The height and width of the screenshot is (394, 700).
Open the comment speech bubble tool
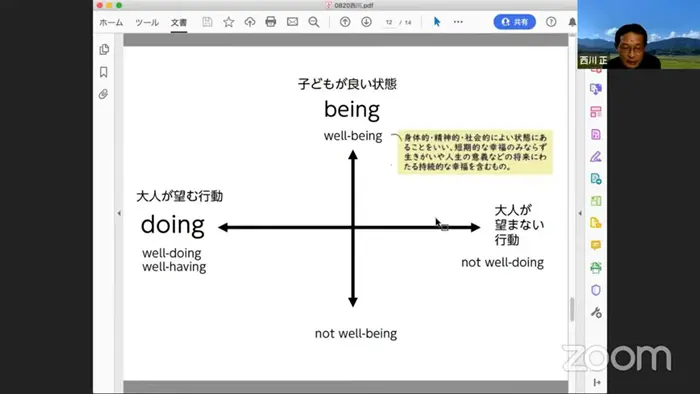pyautogui.click(x=596, y=245)
